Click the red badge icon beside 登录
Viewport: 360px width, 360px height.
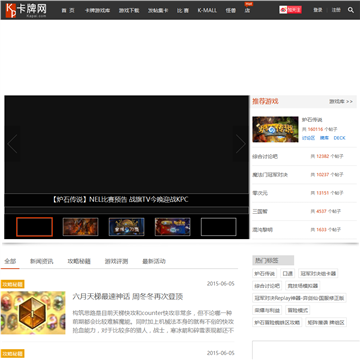[290, 10]
